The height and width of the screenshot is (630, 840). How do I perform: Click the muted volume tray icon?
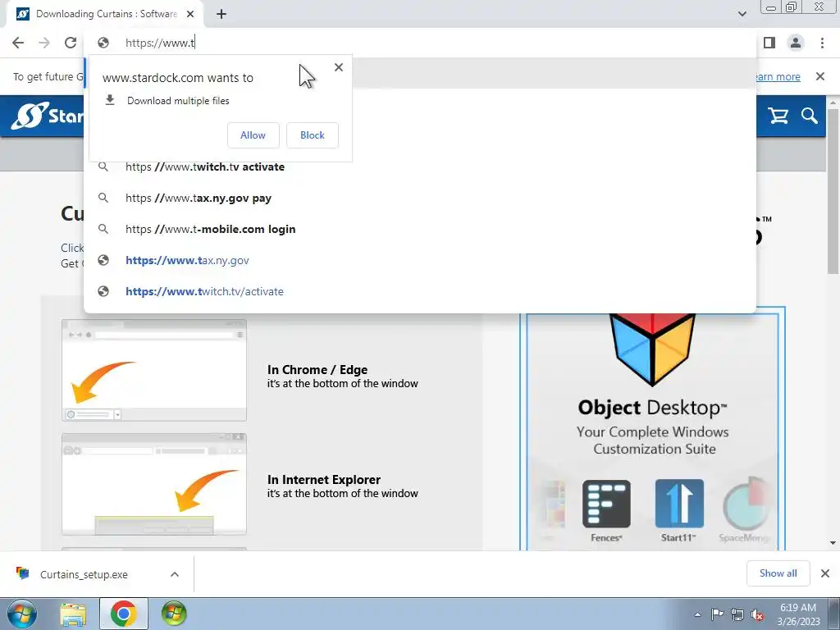click(757, 614)
